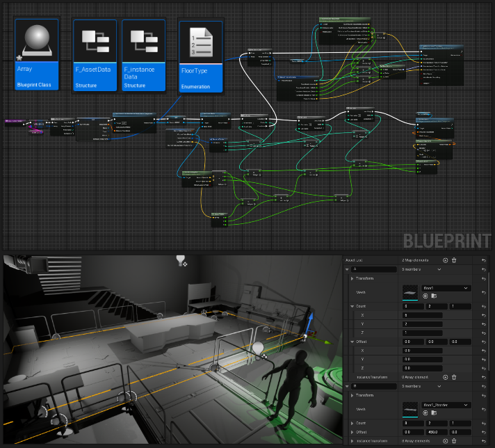Viewport: 495px width, 448px height.
Task: Add an element to element A's InstanceTransform array
Action: pos(445,377)
